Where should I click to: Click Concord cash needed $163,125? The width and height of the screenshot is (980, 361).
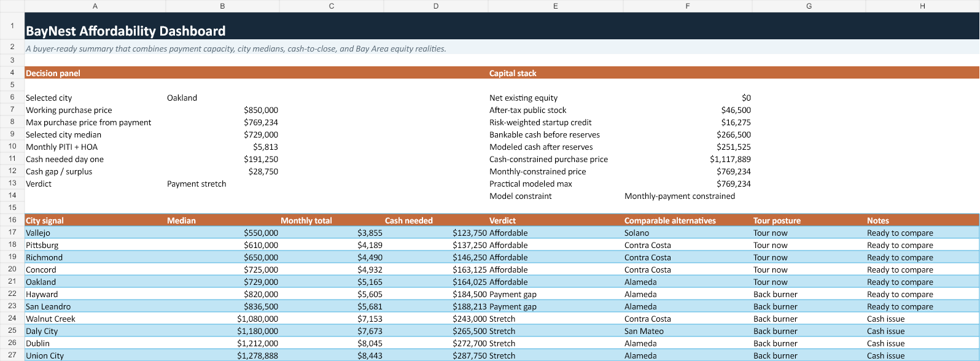[x=436, y=270]
